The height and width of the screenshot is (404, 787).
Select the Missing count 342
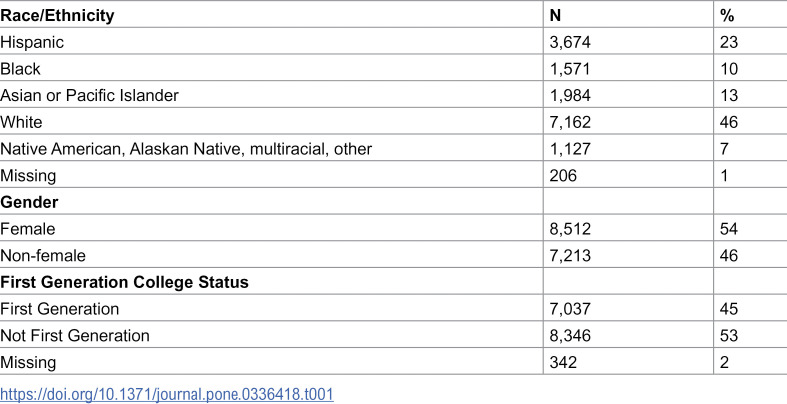(x=563, y=362)
